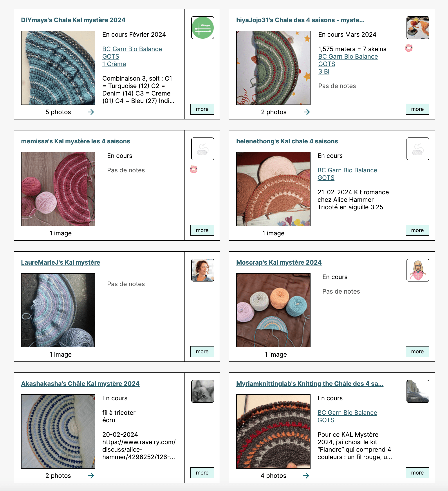Open Moscrap's Kal mystère 2024 link
The width and height of the screenshot is (448, 491).
[x=279, y=262]
